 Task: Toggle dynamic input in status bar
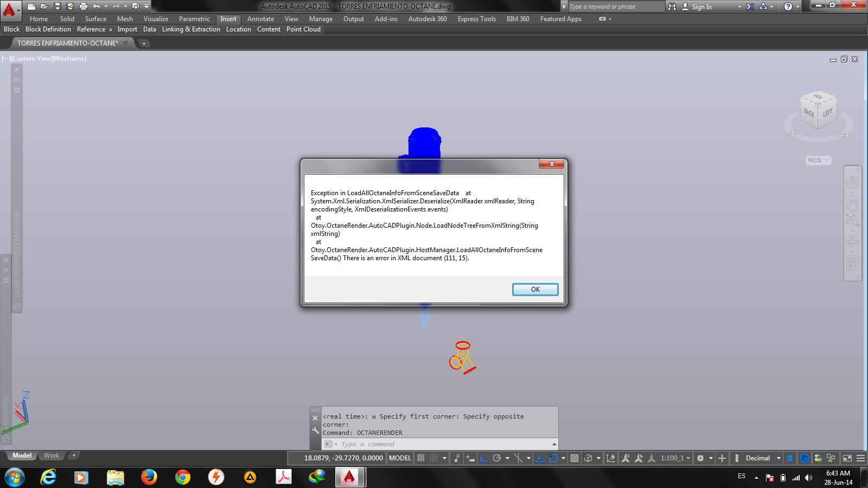pyautogui.click(x=470, y=458)
